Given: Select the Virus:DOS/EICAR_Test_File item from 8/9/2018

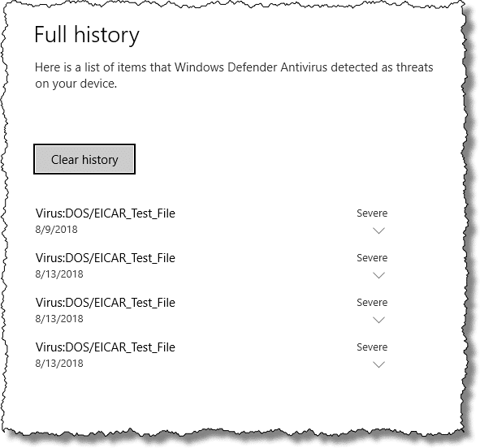Looking at the screenshot, I should [x=106, y=213].
